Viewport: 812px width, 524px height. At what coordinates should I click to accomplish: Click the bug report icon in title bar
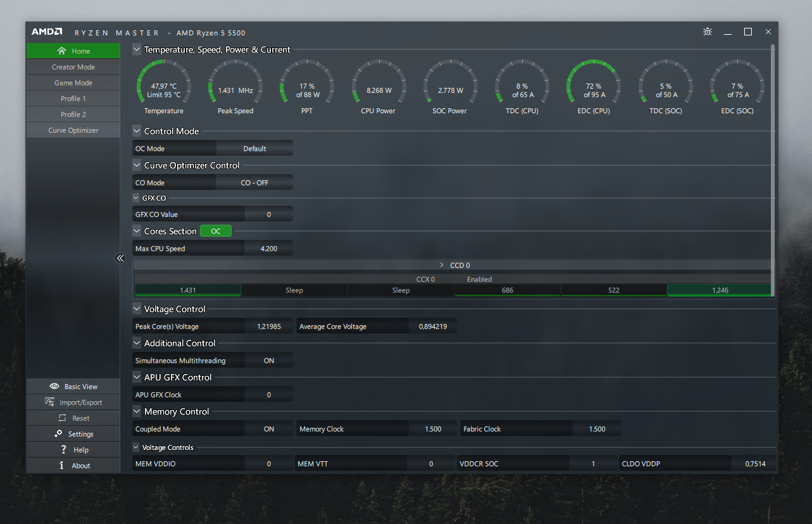(708, 32)
